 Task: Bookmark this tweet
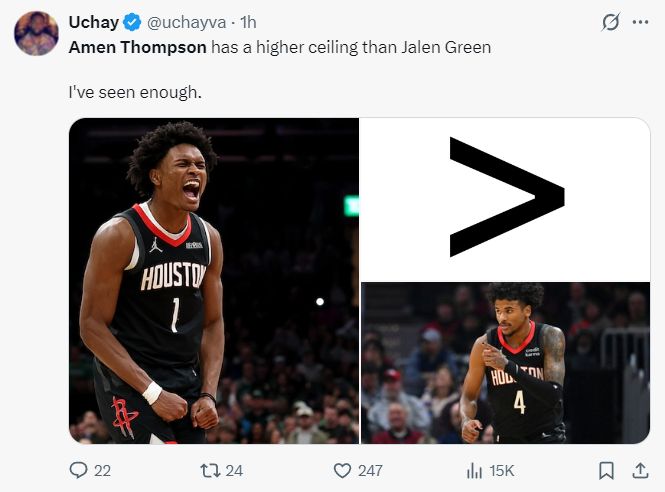coord(606,470)
